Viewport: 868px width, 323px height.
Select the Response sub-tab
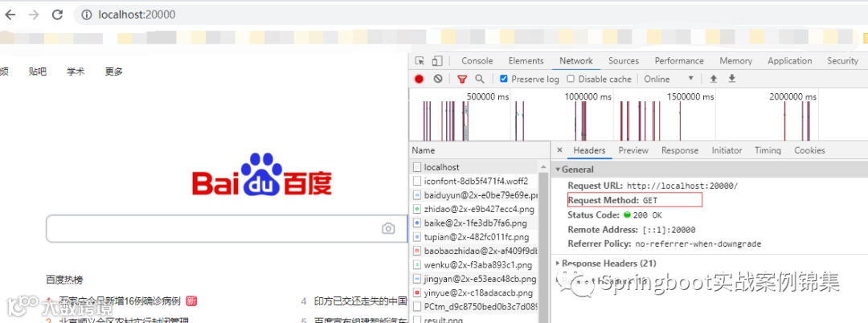click(680, 150)
